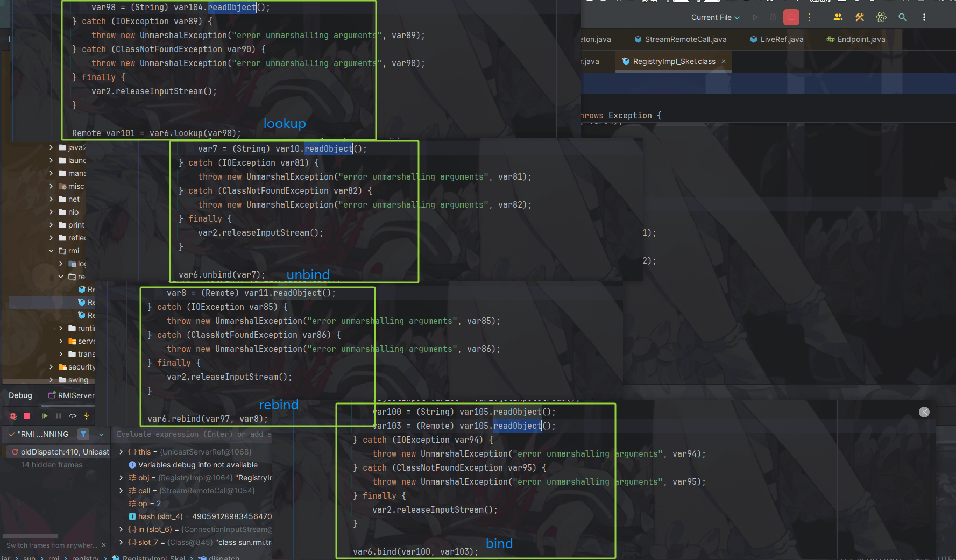Resume program execution in the Debug panel
Screen dimensions: 956x560
click(45, 415)
